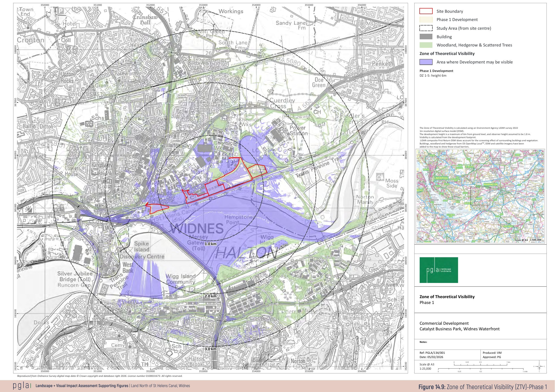Click the red Site Boundary legend swatch
The image size is (555, 392).
point(426,11)
